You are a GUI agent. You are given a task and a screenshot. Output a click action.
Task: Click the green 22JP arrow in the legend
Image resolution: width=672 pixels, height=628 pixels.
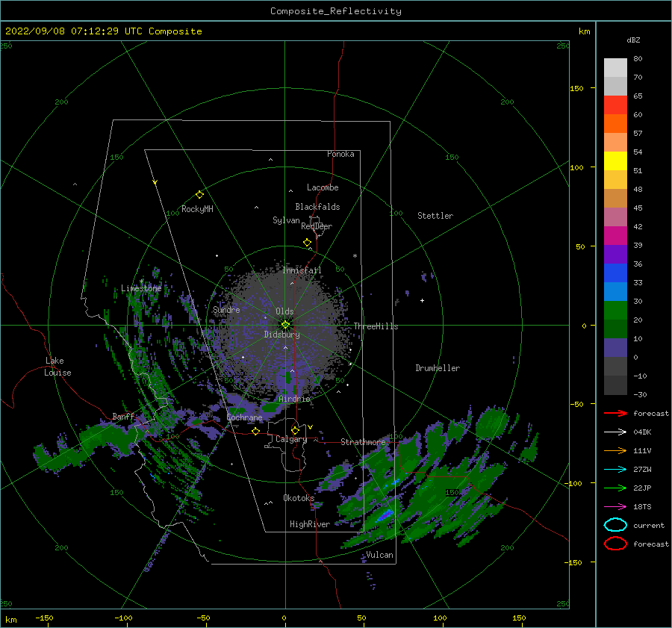click(x=615, y=488)
